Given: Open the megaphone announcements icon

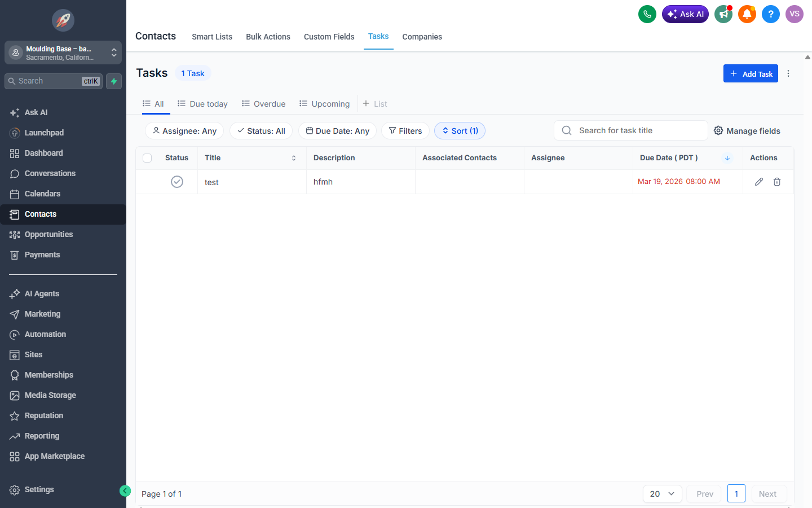Looking at the screenshot, I should 723,14.
